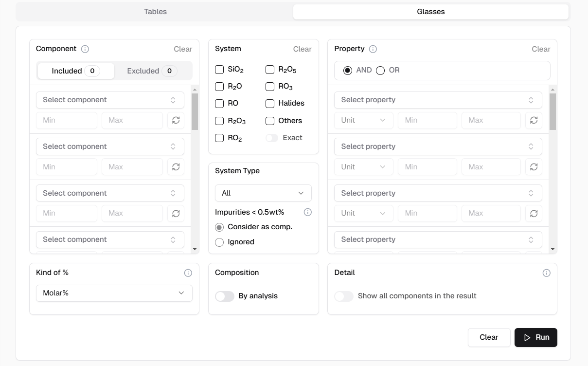
Task: Select the OR radio button
Action: 380,71
